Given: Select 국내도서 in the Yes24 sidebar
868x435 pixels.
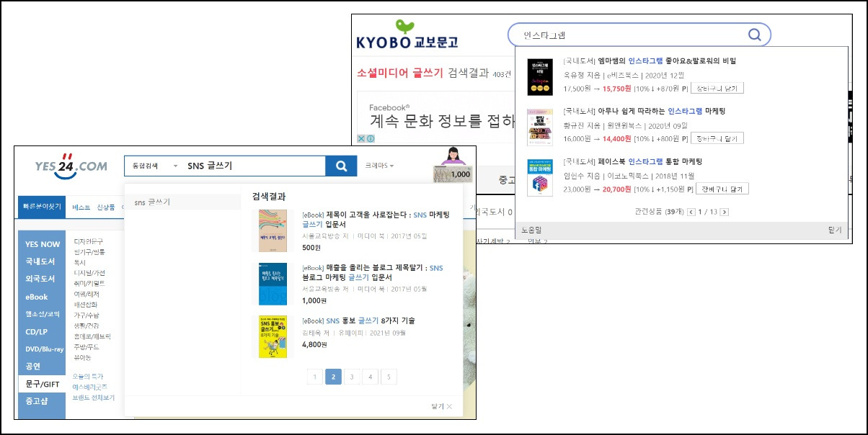Looking at the screenshot, I should (x=42, y=261).
